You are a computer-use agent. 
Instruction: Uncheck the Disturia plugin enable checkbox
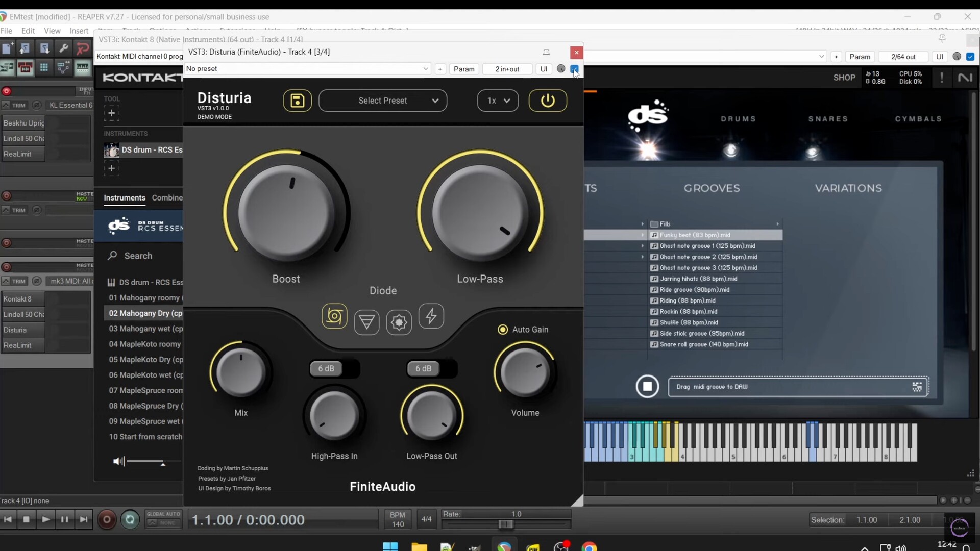point(574,69)
